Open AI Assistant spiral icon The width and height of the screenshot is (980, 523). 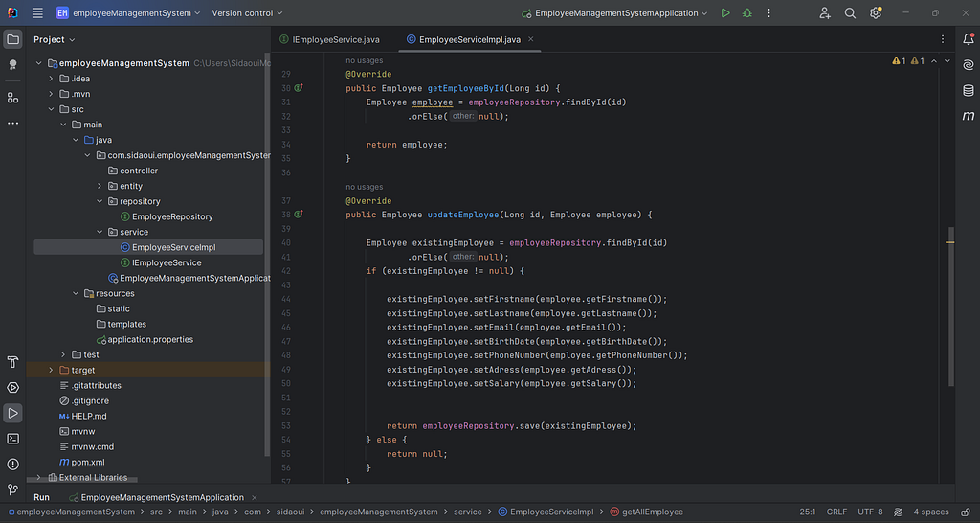pyautogui.click(x=969, y=65)
